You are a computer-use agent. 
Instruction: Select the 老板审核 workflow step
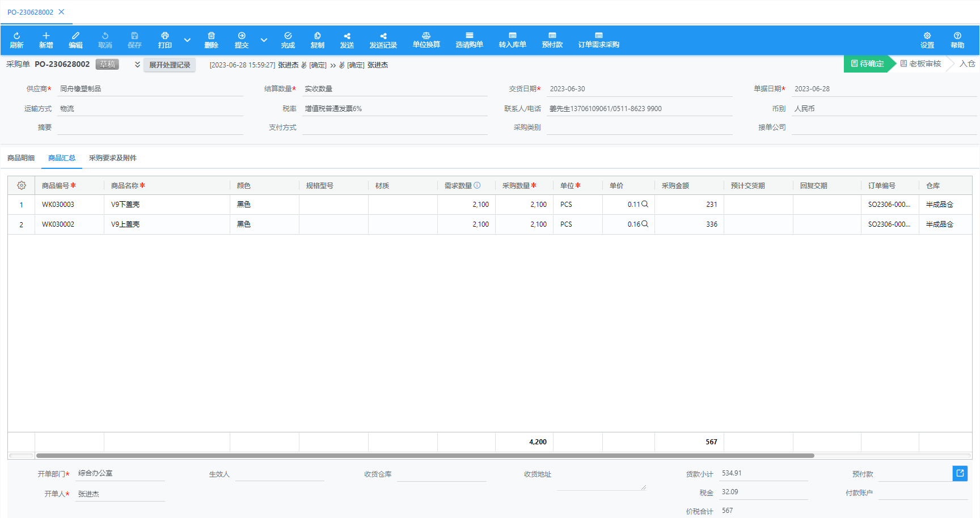[920, 64]
